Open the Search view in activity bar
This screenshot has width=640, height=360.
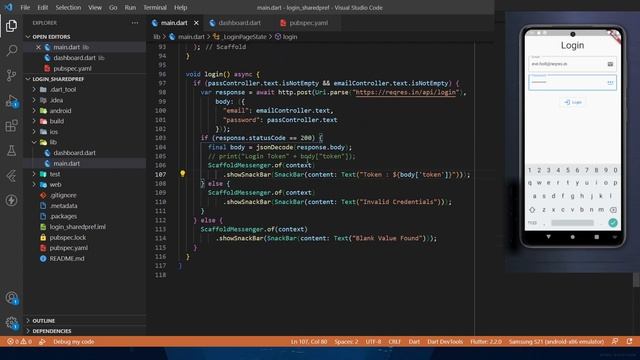coord(11,51)
